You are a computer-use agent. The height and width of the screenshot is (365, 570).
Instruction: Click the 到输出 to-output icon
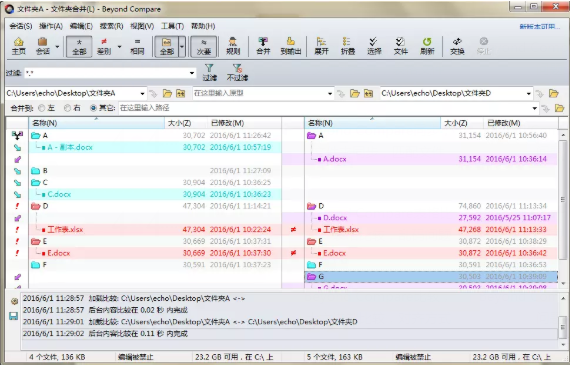(291, 46)
